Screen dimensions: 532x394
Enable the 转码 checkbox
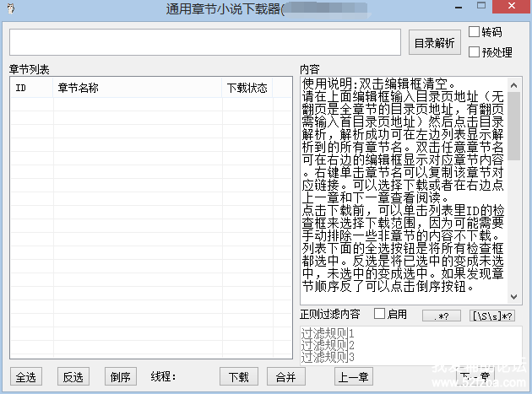tap(474, 32)
